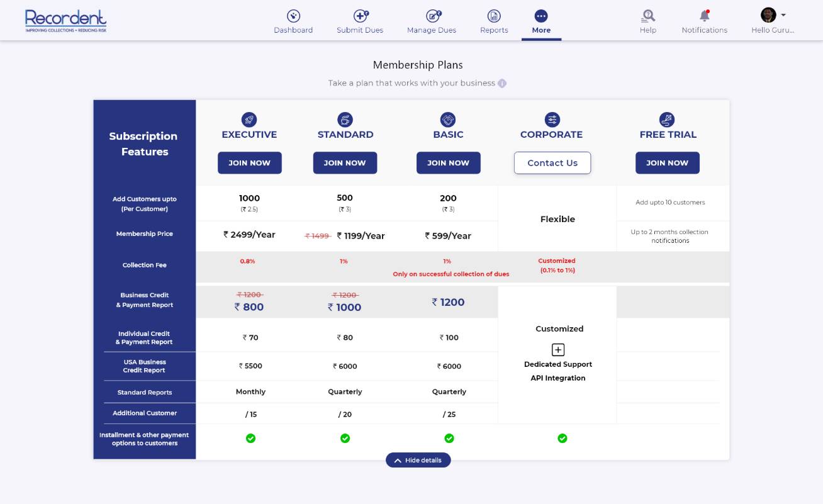Expand the plus icon under Customized features
Image resolution: width=823 pixels, height=504 pixels.
(x=557, y=349)
